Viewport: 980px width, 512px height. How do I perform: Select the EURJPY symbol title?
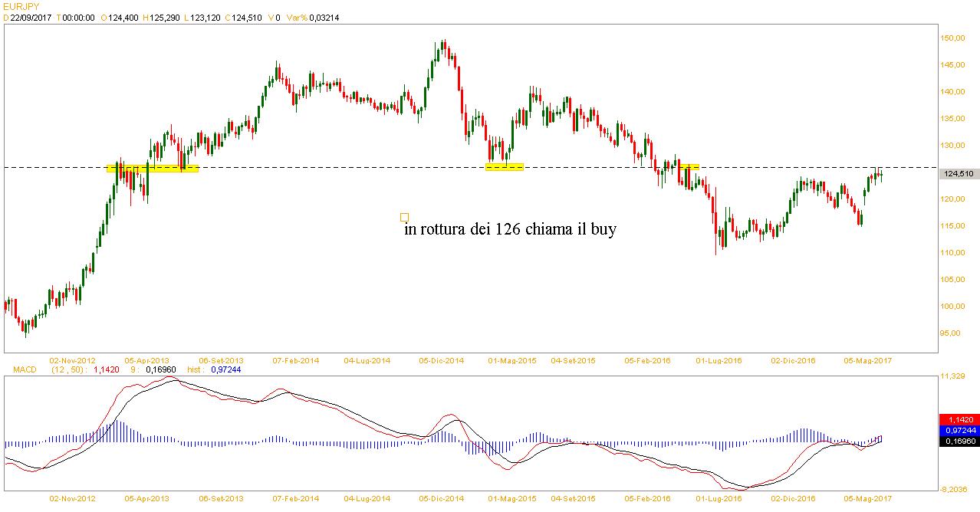click(21, 7)
